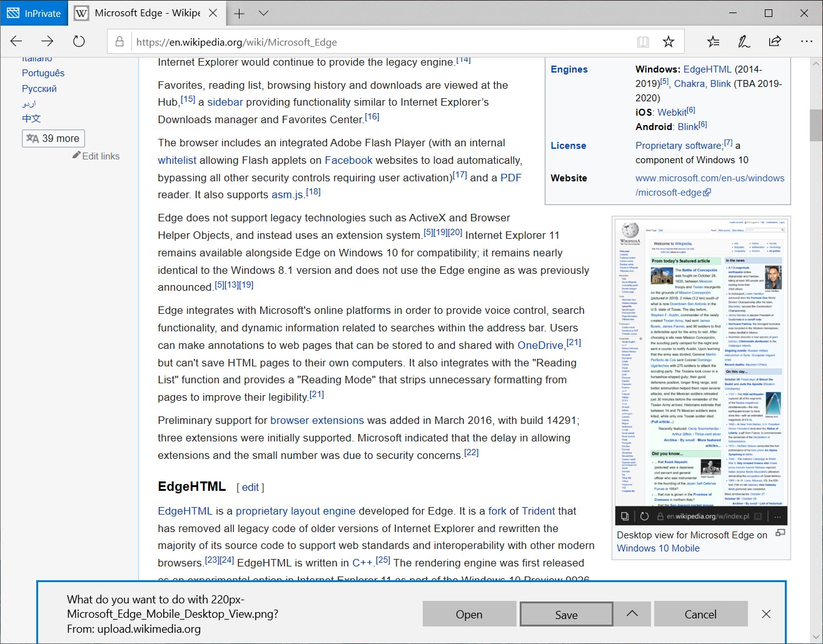Image resolution: width=823 pixels, height=644 pixels.
Task: Follow the OneDrive link
Action: click(540, 345)
